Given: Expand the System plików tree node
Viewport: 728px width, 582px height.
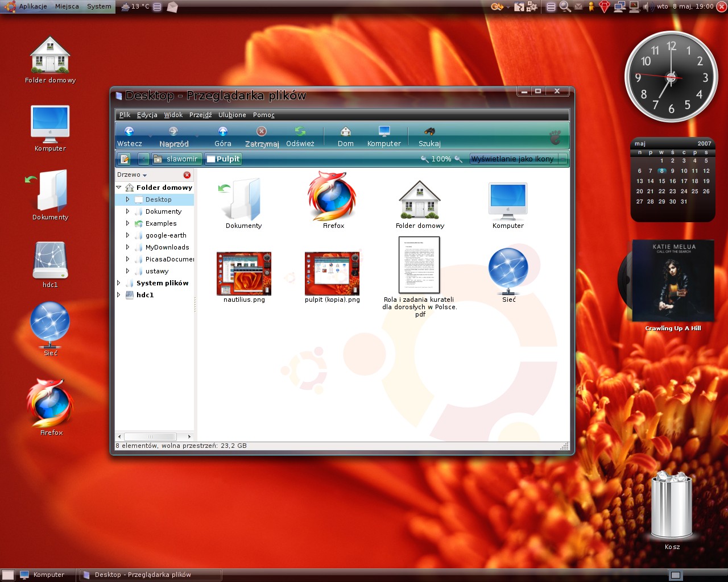Looking at the screenshot, I should (x=119, y=283).
